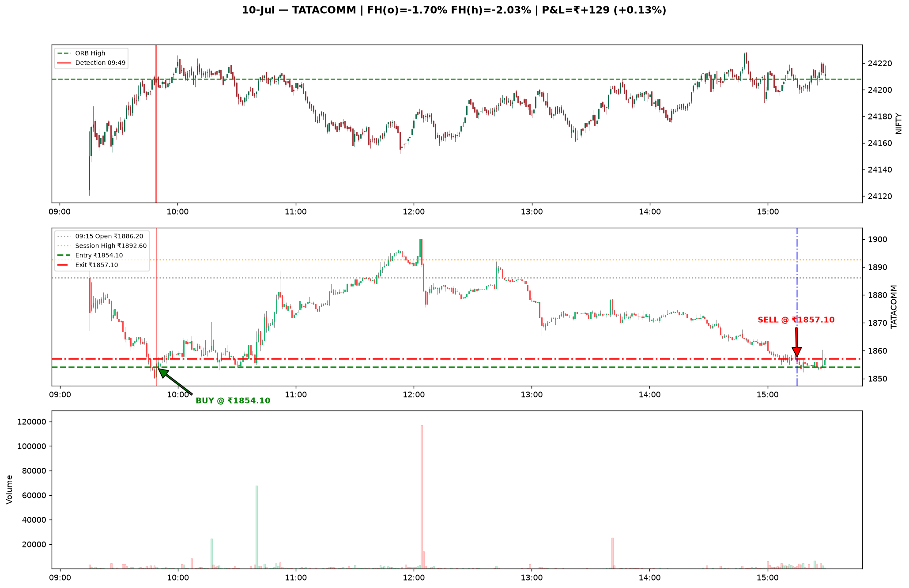The height and width of the screenshot is (588, 909).
Task: Click the blue dashed exit-time line in TATACOMM chart
Action: pyautogui.click(x=797, y=307)
